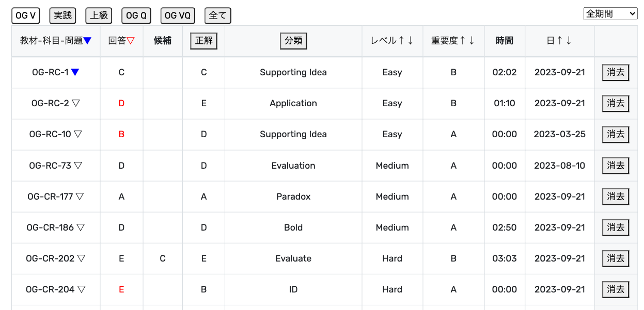Image resolution: width=644 pixels, height=310 pixels.
Task: Show all with the 全て button
Action: tap(217, 15)
